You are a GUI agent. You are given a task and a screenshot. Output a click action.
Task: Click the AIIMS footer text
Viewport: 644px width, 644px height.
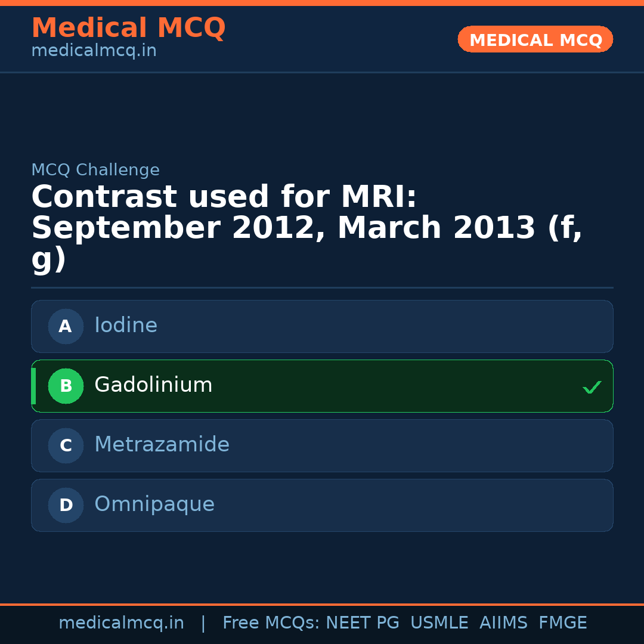pos(504,623)
